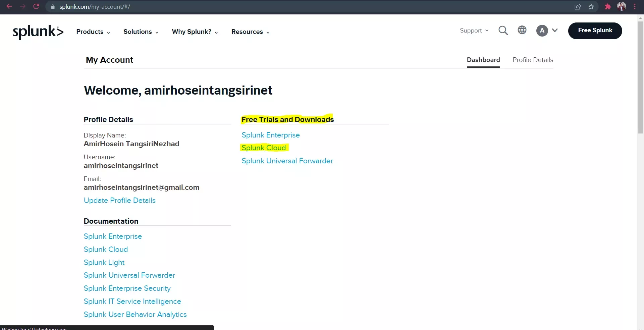
Task: Open Splunk Enterprise Security documentation link
Action: [127, 288]
